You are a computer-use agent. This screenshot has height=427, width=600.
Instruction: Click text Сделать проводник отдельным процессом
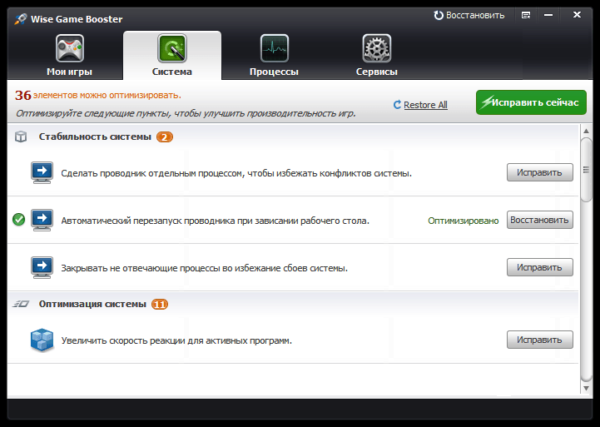pos(236,173)
